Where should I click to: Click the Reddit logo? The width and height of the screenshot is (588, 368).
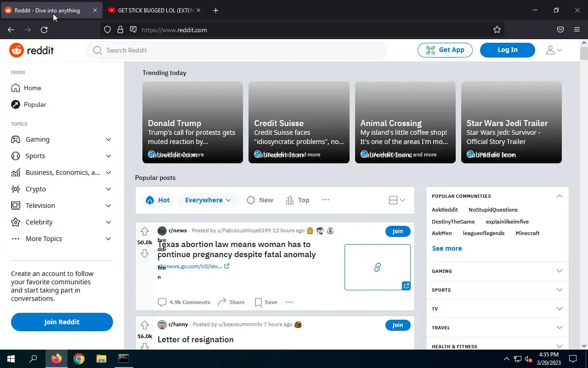coord(31,50)
